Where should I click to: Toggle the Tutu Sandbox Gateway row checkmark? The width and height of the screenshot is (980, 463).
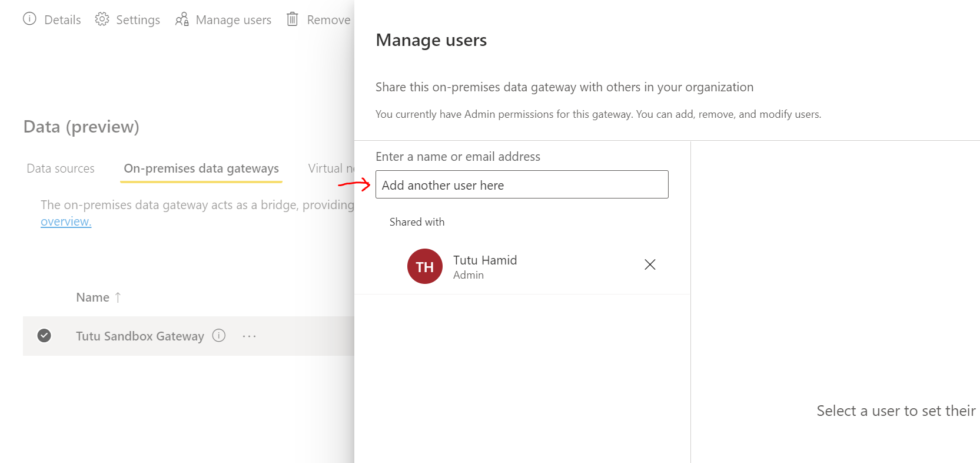(44, 335)
